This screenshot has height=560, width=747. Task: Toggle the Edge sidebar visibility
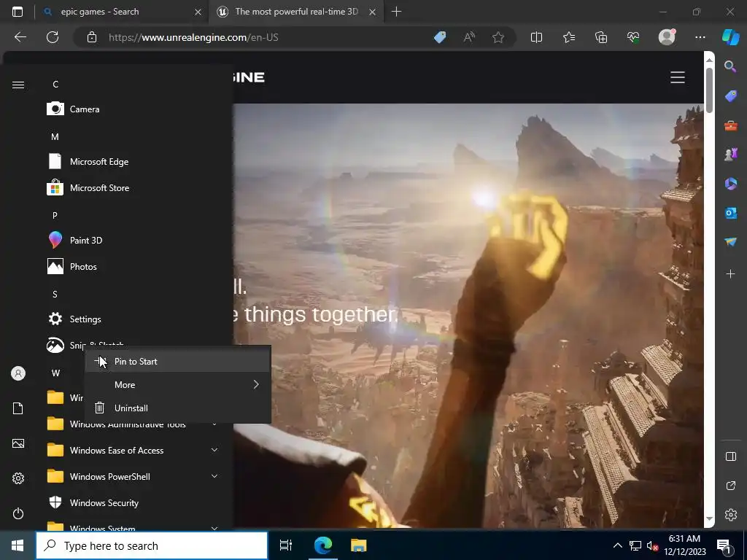point(731,456)
